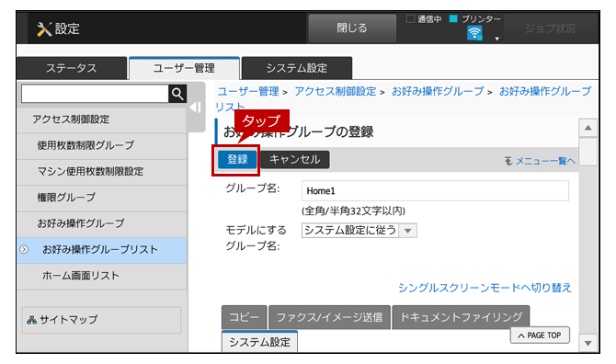Click the search magnifier icon
The image size is (616, 364).
click(177, 94)
